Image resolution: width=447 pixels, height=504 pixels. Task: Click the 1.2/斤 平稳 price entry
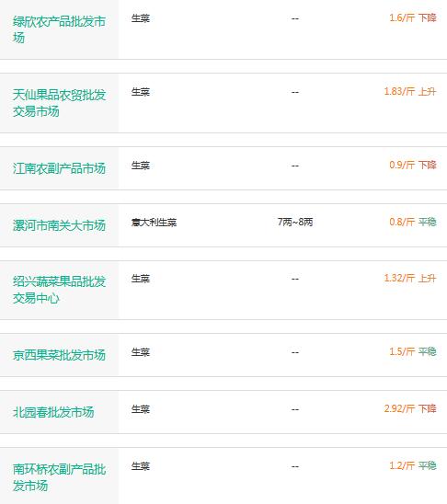(x=413, y=465)
